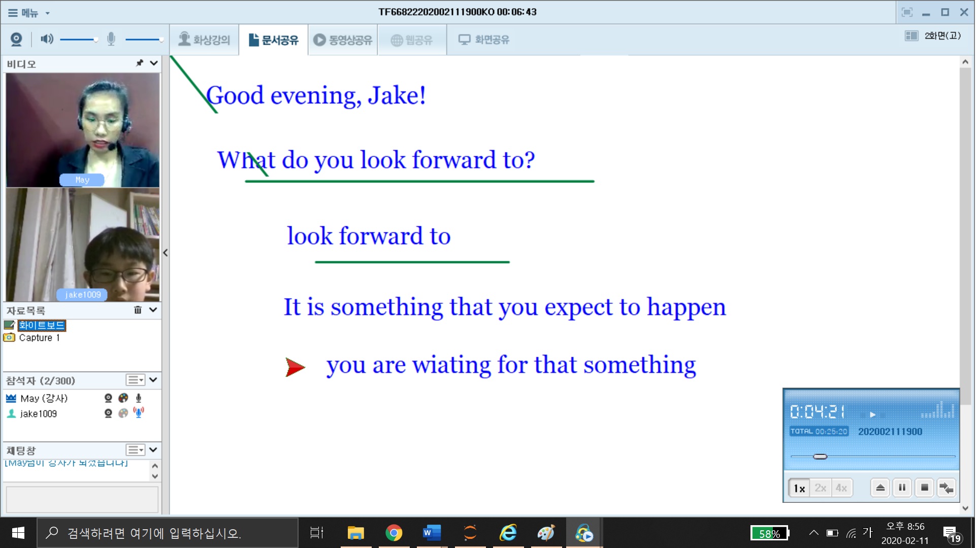Toggle May's webcam icon in attendee list
Viewport: 980px width, 548px height.
tap(108, 398)
